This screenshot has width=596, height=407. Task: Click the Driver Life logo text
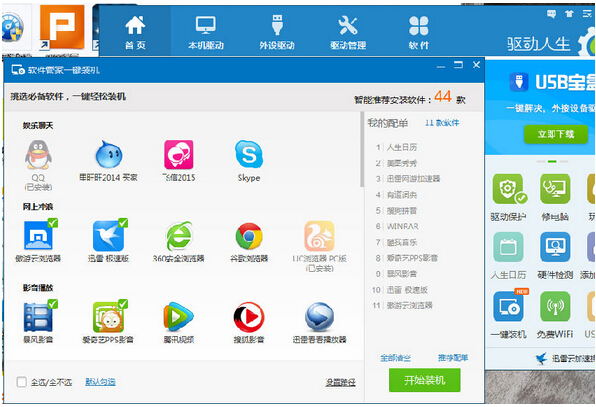539,44
